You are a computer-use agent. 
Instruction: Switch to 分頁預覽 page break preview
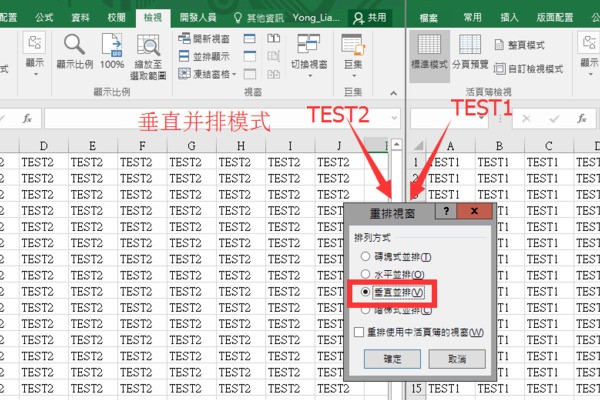tap(468, 52)
